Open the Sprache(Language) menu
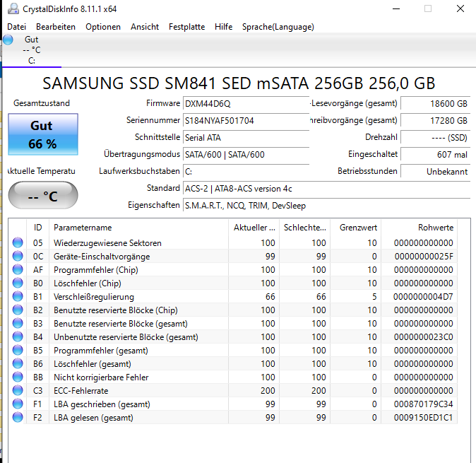This screenshot has height=463, width=476. click(x=278, y=27)
